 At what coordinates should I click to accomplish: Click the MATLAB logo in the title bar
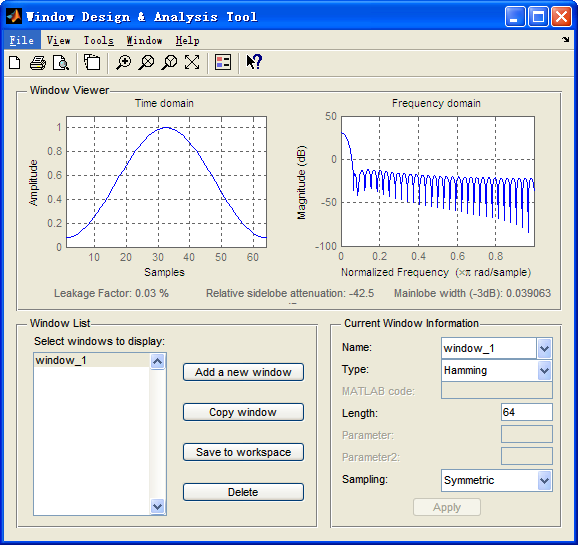click(14, 17)
